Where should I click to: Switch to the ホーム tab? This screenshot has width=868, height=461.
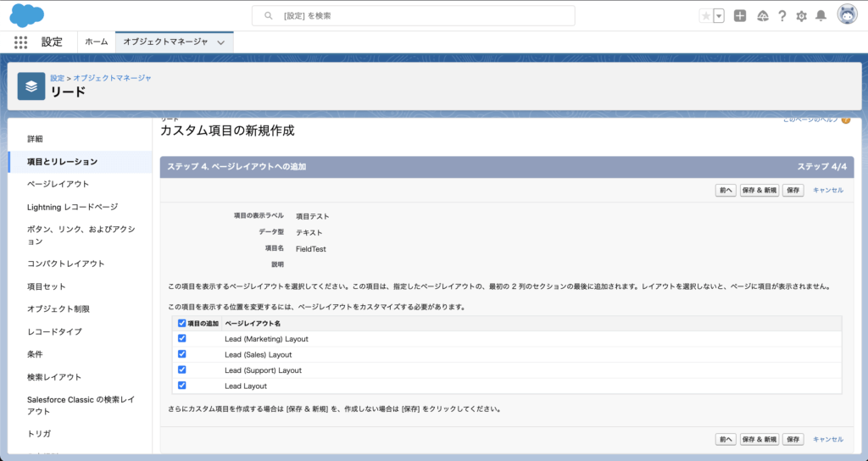97,42
